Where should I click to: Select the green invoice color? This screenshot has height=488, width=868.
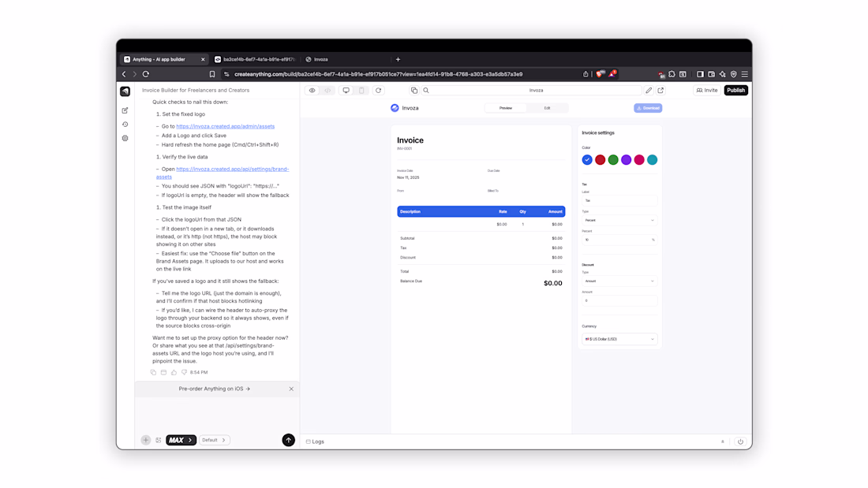tap(613, 160)
